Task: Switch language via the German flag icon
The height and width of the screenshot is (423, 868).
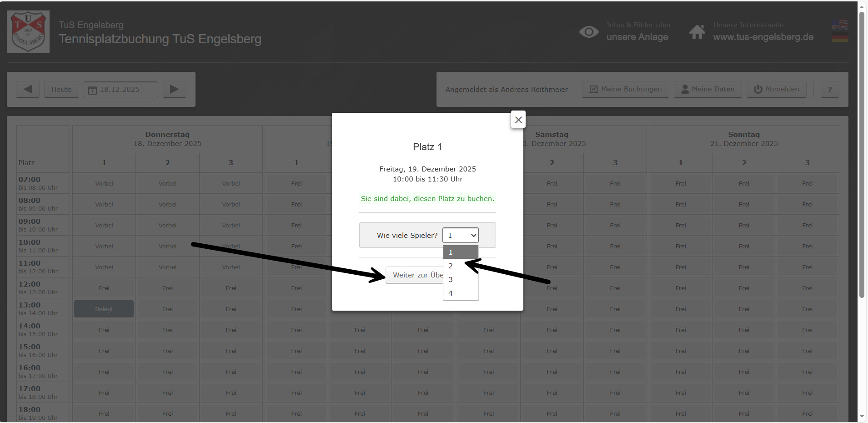Action: click(840, 38)
